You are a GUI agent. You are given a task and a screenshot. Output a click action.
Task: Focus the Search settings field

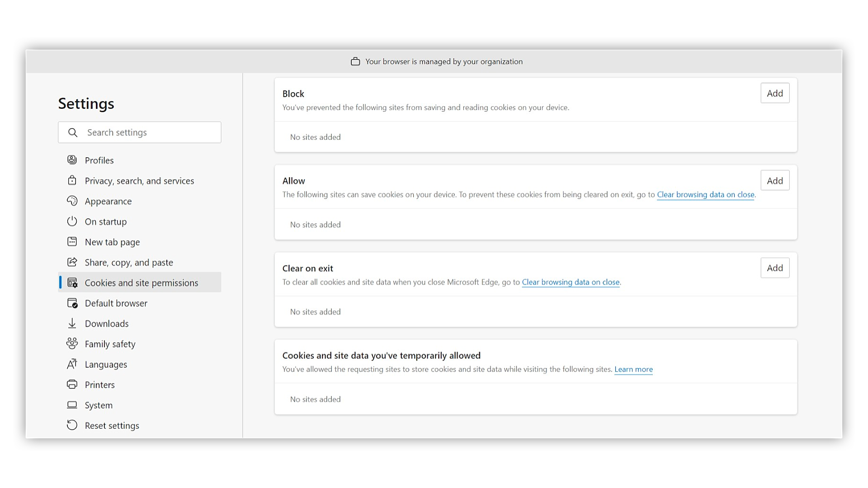(149, 132)
